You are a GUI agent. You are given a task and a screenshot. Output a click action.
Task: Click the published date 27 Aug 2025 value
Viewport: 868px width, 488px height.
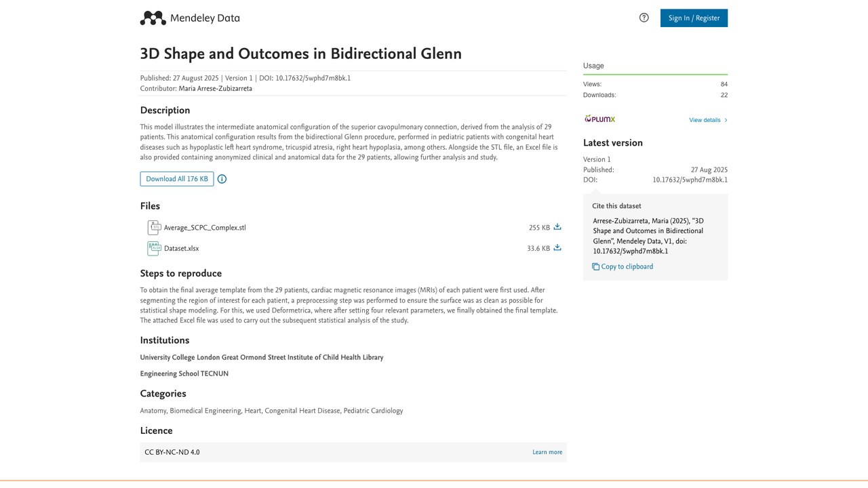[709, 170]
